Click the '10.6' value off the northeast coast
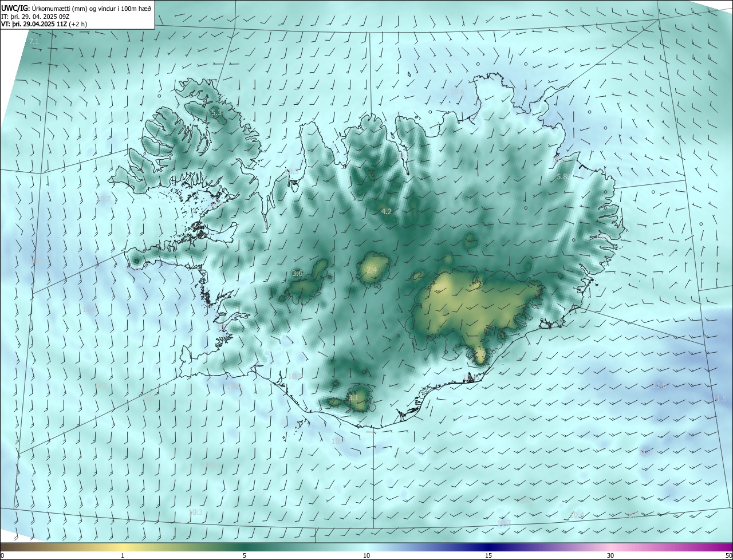Viewport: 733px width, 560px height. point(457,92)
